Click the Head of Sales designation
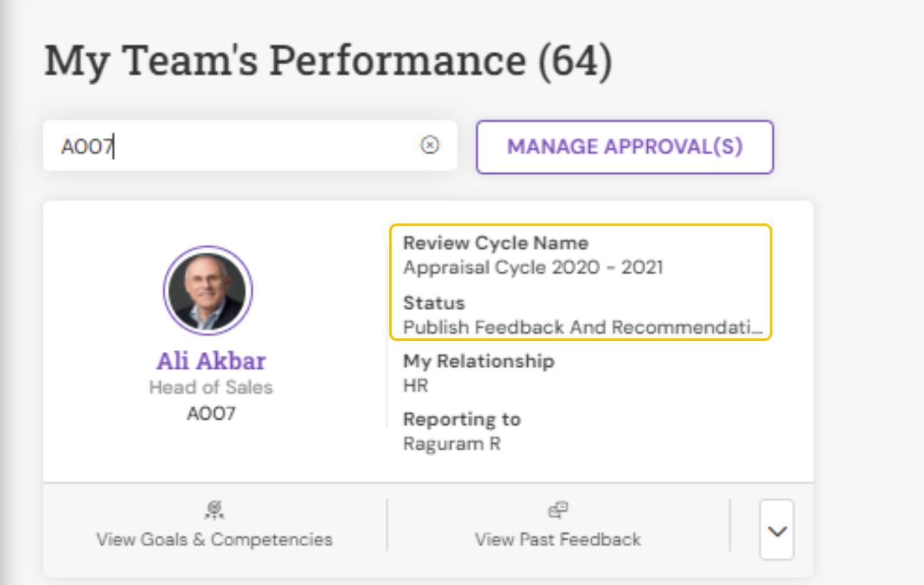 click(211, 387)
